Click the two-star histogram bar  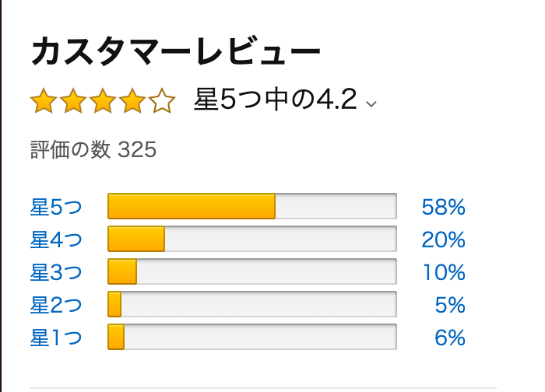[x=252, y=304]
